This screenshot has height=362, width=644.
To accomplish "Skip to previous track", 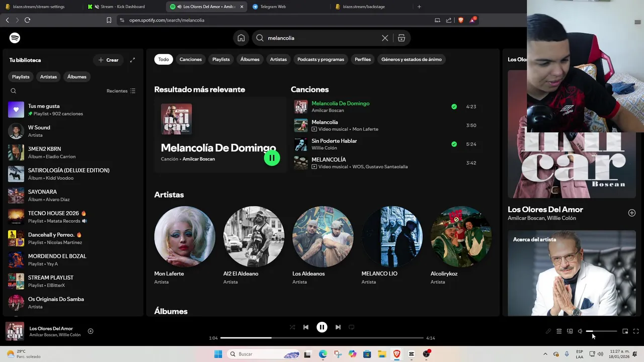I will pyautogui.click(x=305, y=327).
